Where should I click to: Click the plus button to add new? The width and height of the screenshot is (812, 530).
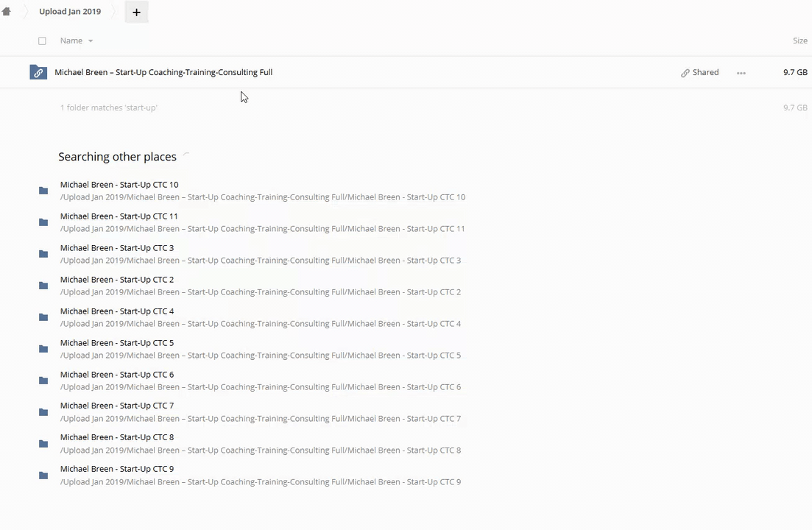136,12
